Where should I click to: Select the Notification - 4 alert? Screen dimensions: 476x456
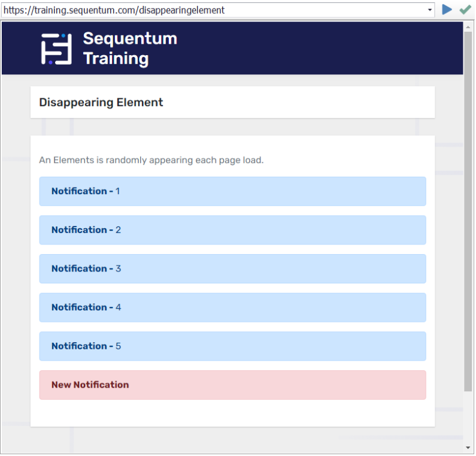click(232, 307)
